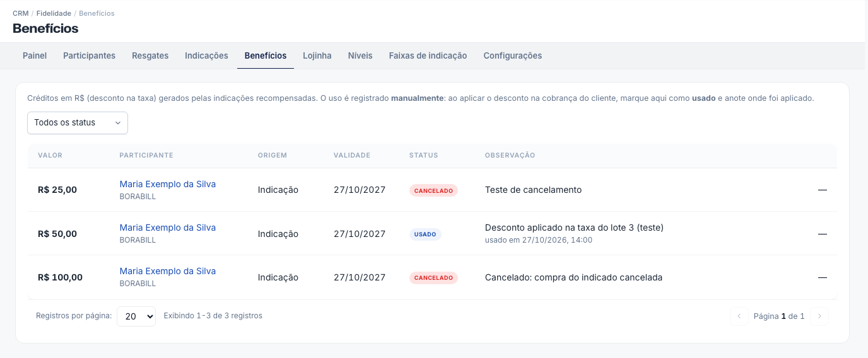Click 'usado em 27/10/2026, 14:00' text
The width and height of the screenshot is (868, 358).
pyautogui.click(x=539, y=240)
